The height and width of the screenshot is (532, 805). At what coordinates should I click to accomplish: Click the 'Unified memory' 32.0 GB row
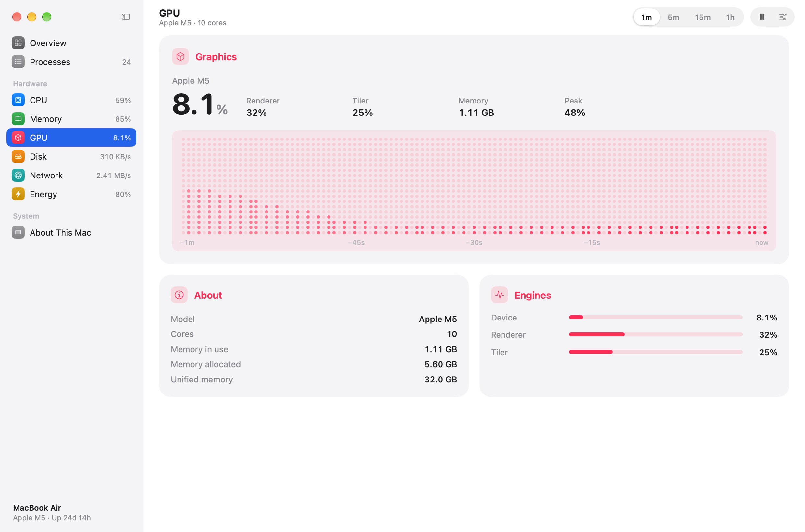[314, 379]
